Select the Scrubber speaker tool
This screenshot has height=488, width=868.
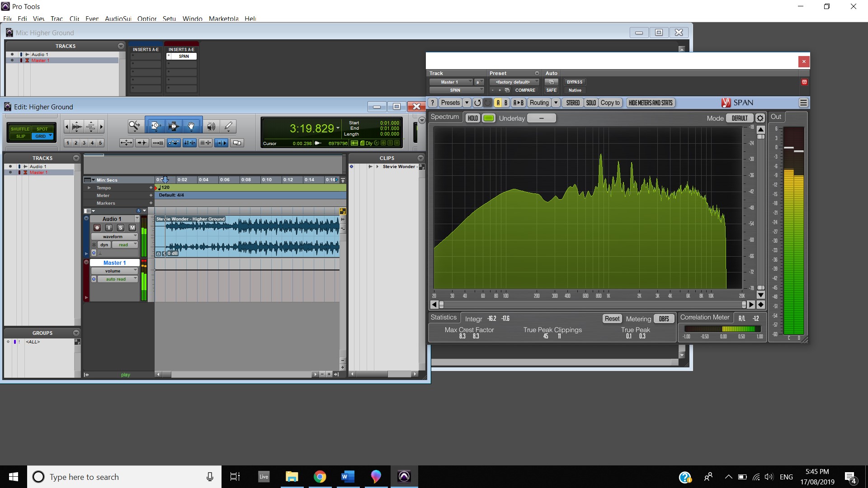point(211,126)
